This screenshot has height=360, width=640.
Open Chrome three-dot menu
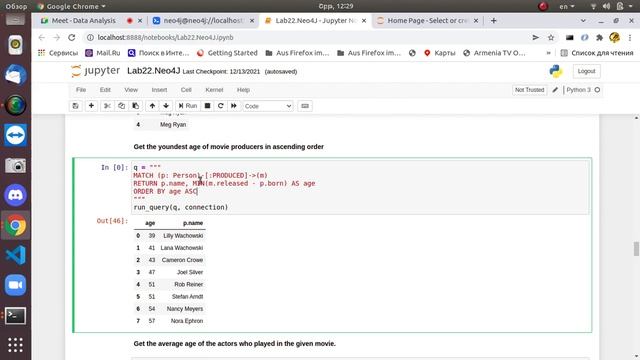coord(630,38)
